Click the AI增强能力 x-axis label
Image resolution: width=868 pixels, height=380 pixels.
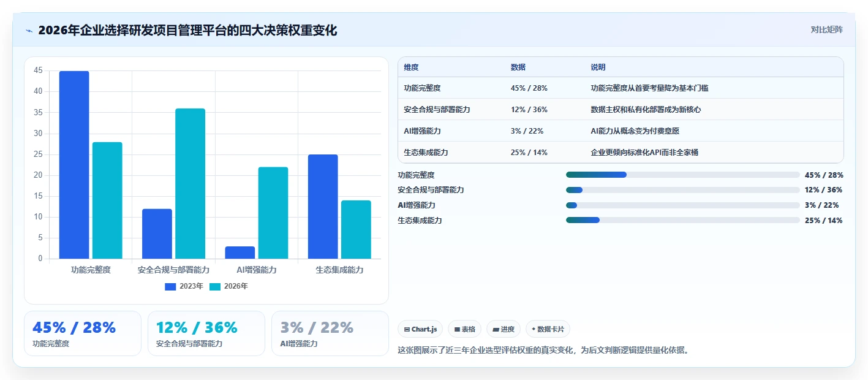257,270
